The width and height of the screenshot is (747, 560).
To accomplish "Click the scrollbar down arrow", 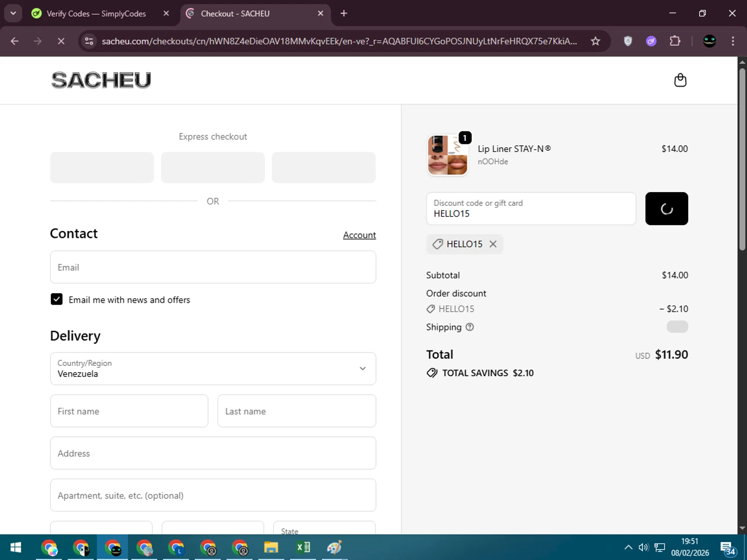I will coord(742,529).
